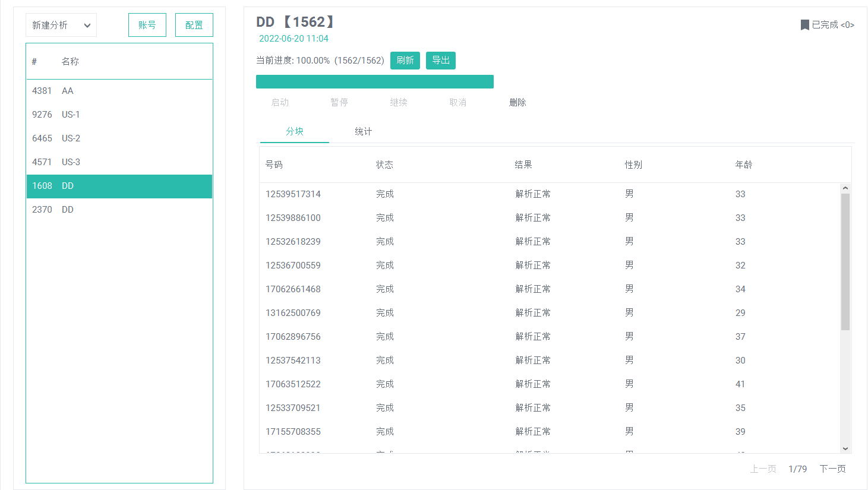Click number 17155708355 in table

click(293, 432)
